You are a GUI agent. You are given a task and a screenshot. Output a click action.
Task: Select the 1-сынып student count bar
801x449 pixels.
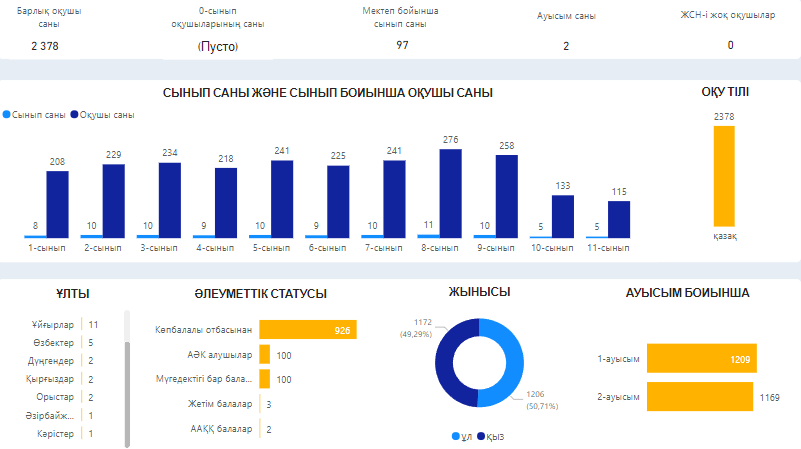tap(57, 203)
